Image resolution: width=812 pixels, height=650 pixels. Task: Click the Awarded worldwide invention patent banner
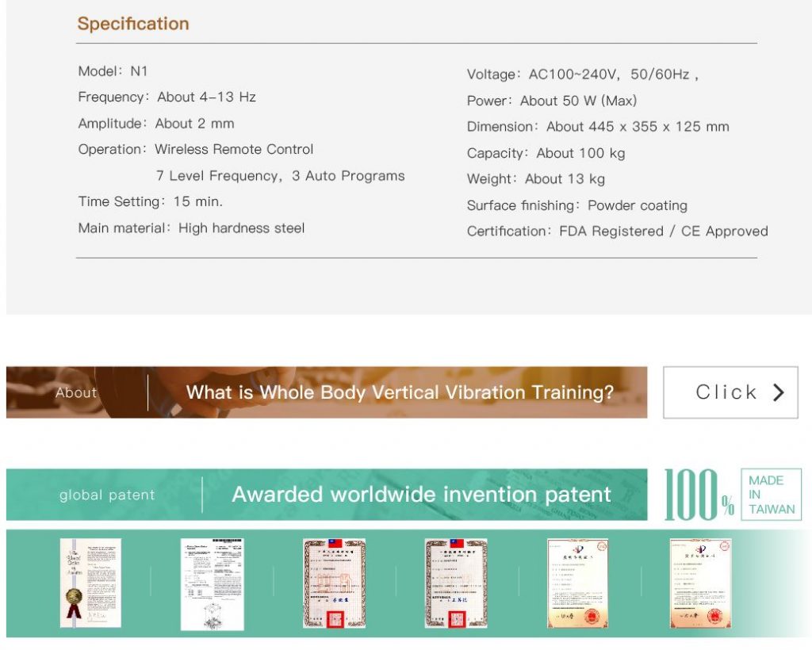tap(421, 495)
